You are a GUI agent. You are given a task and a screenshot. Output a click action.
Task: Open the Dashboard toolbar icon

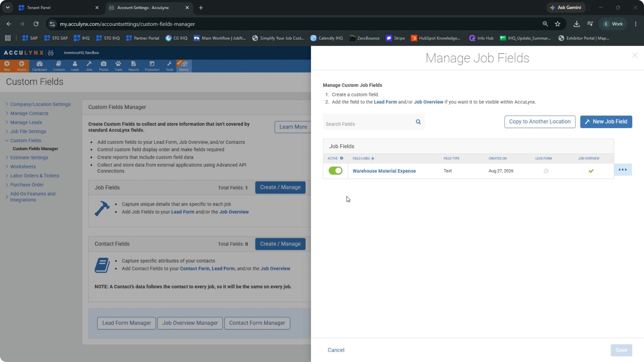click(x=40, y=66)
